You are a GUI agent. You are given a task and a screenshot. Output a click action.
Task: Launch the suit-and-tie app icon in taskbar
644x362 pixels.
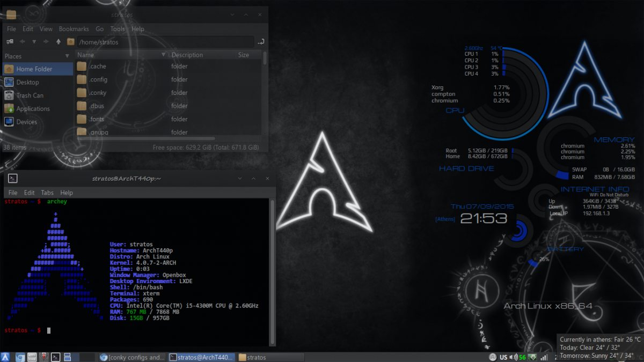[x=43, y=357]
